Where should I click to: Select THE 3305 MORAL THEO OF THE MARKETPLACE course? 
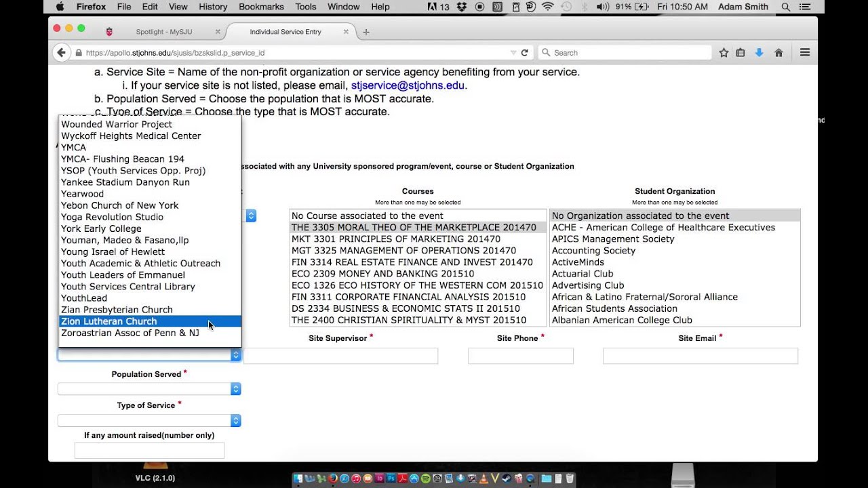[418, 227]
